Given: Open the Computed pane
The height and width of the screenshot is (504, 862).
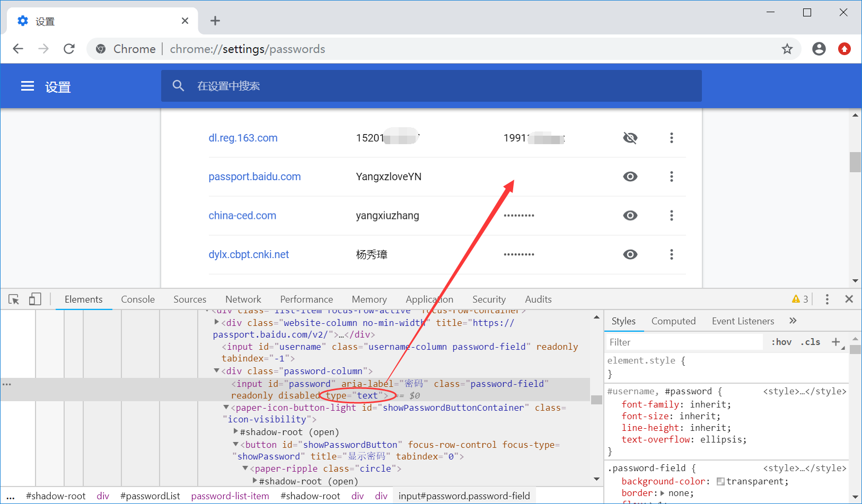Looking at the screenshot, I should (x=673, y=321).
